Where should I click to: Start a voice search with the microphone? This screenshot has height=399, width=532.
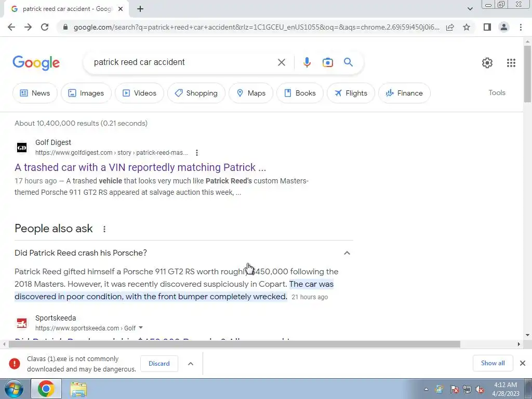(x=307, y=62)
